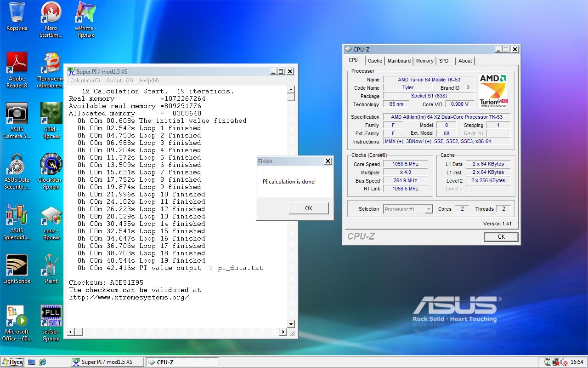Click the CPU-Z title bar icon
The width and height of the screenshot is (588, 368).
(349, 49)
